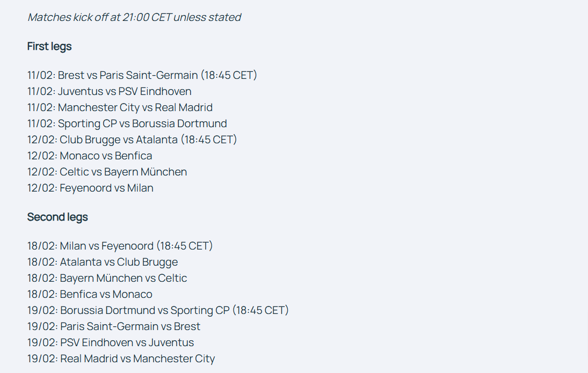This screenshot has height=373, width=588.
Task: Click the Milan vs Feyenoord second-leg fixture
Action: click(120, 246)
